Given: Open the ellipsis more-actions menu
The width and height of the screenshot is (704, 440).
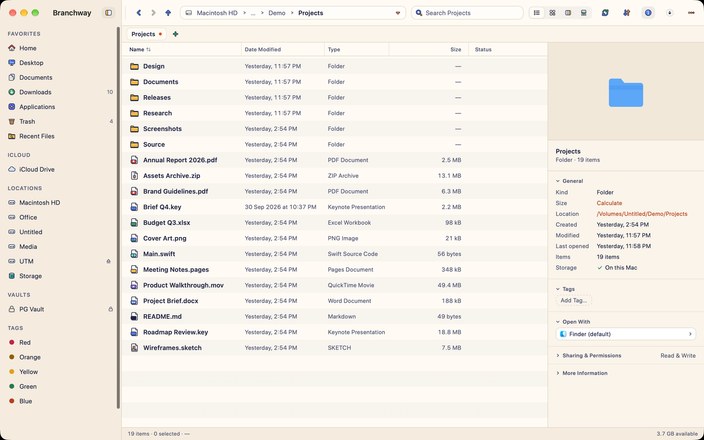Looking at the screenshot, I should click(691, 13).
